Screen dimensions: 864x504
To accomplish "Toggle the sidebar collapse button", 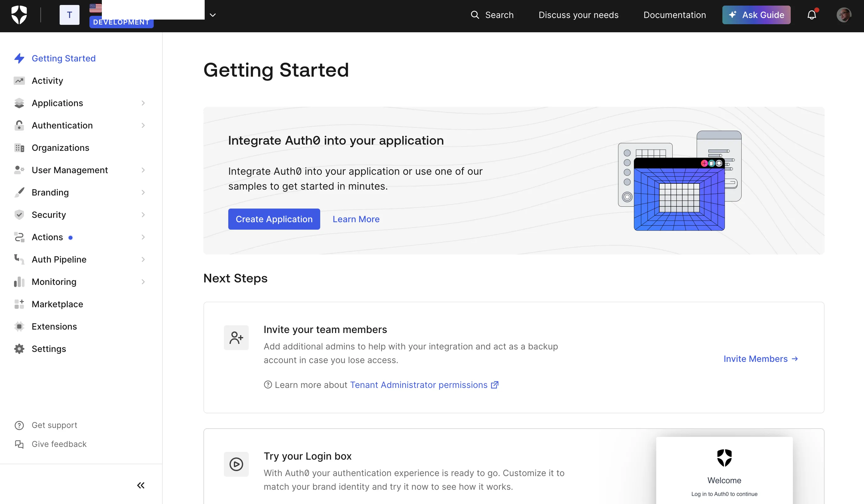I will tap(140, 485).
